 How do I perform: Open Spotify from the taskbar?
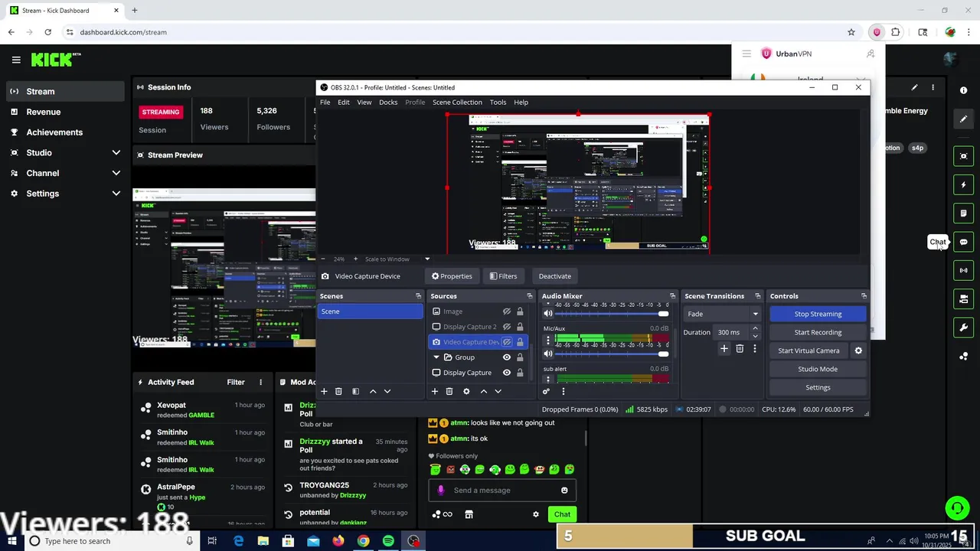click(x=388, y=541)
